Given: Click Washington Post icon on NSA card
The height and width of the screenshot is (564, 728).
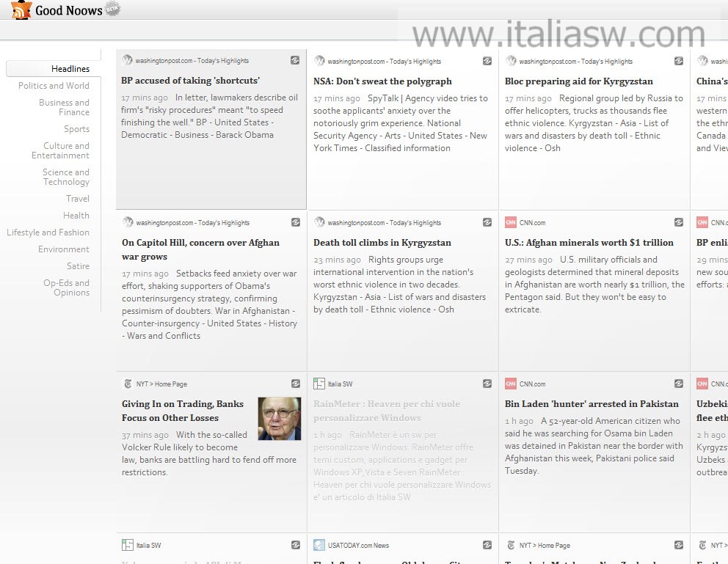Looking at the screenshot, I should tap(319, 60).
